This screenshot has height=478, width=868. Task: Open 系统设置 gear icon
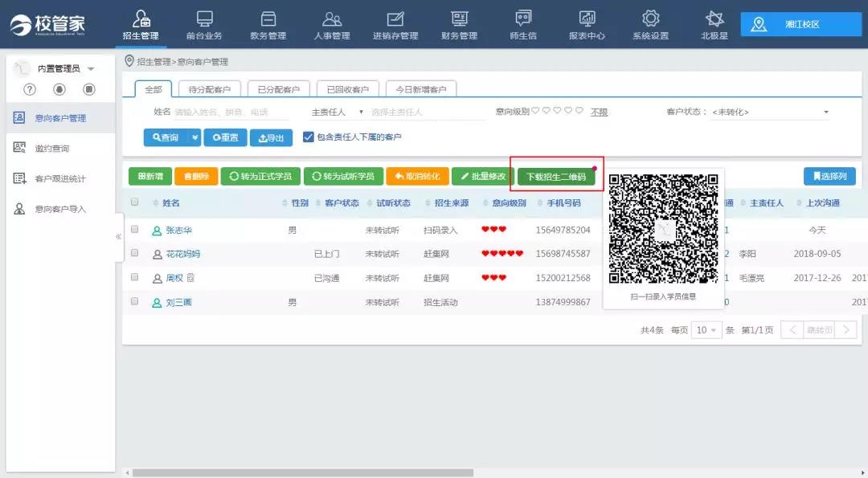click(x=650, y=19)
